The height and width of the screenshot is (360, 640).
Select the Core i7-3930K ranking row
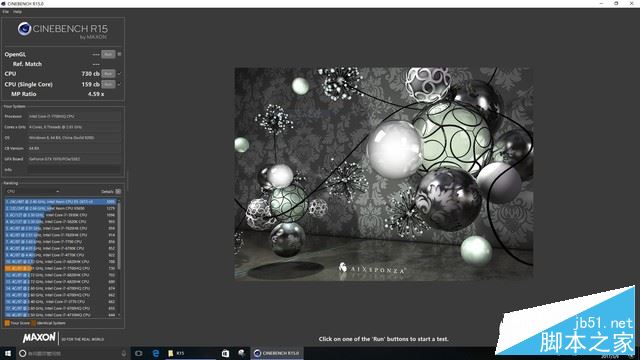60,215
